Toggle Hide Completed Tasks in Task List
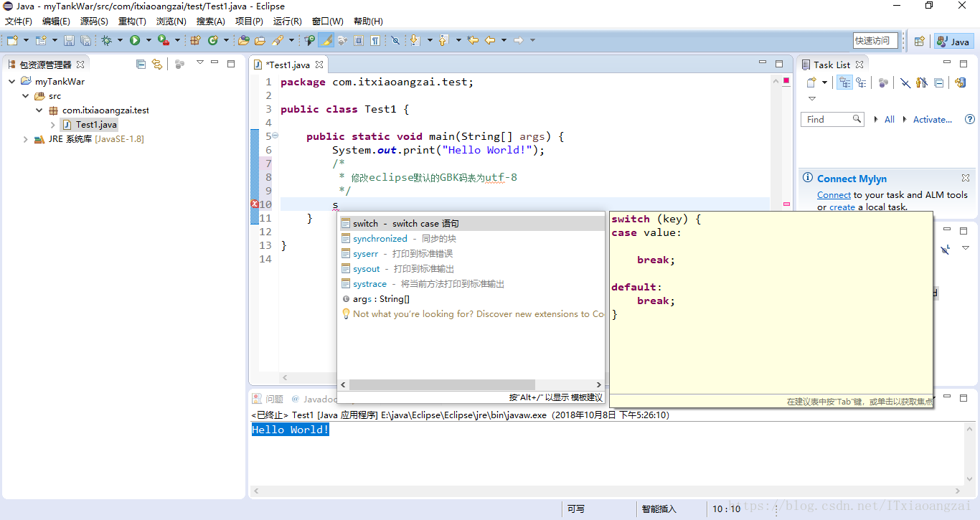Viewport: 980px width, 520px height. point(905,83)
